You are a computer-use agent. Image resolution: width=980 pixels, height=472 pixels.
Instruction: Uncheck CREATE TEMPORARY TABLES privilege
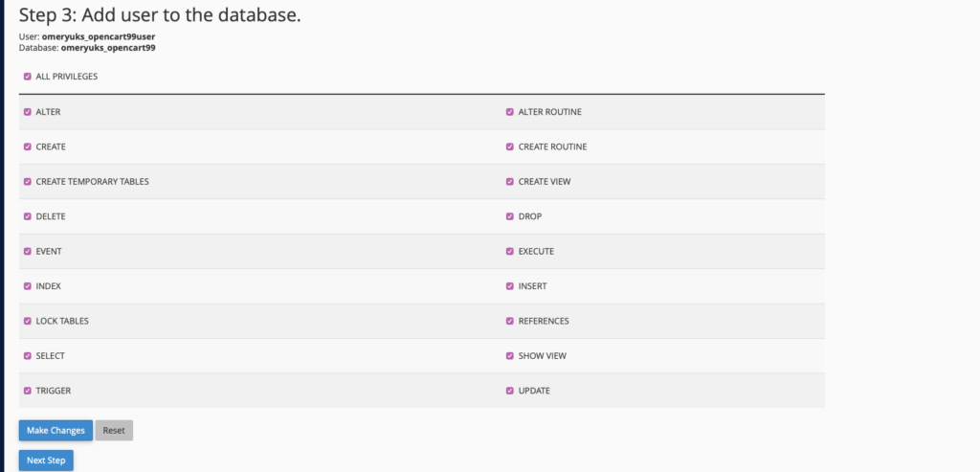pyautogui.click(x=28, y=182)
